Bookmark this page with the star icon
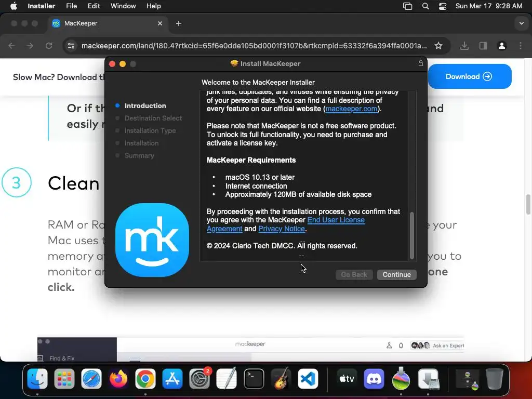Screen dimensions: 532x399 [438, 46]
